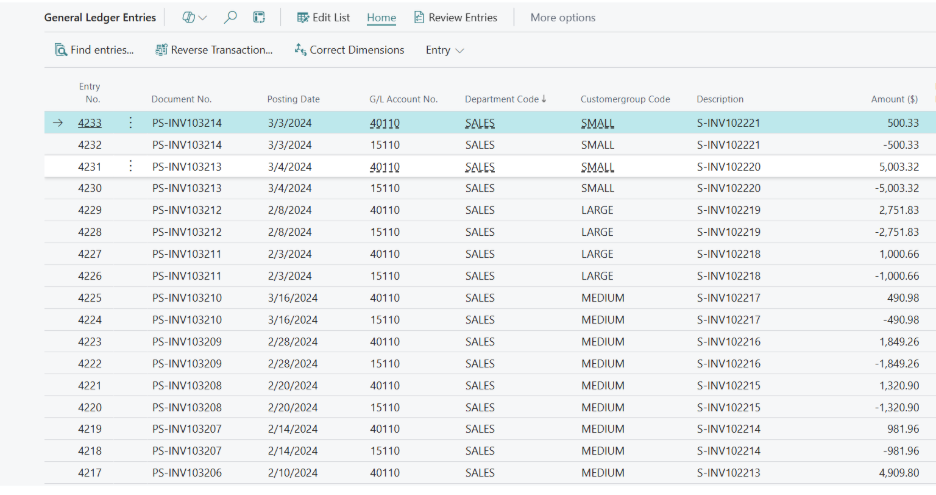Click the search magnifier icon

click(x=231, y=18)
